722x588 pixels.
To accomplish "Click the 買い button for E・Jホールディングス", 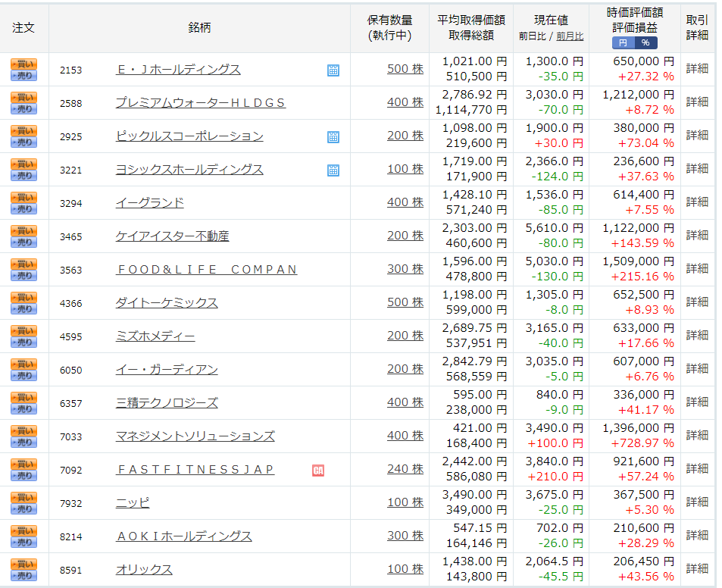I will [x=24, y=64].
